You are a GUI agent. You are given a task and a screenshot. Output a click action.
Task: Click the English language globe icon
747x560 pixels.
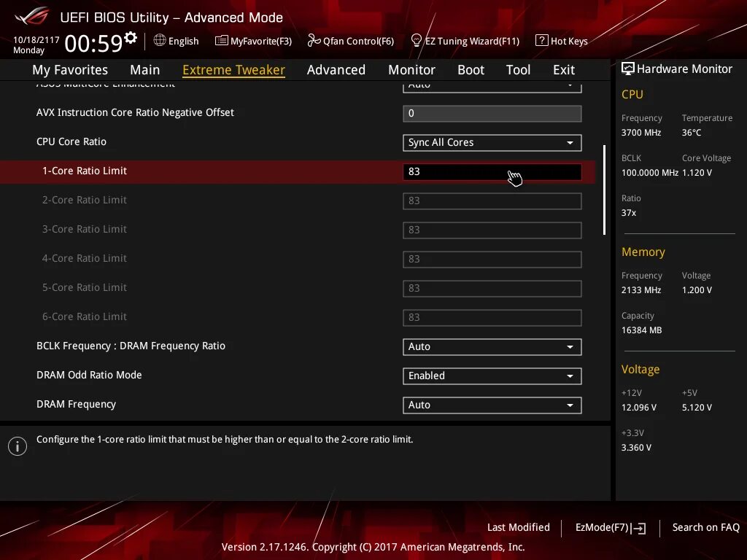tap(160, 41)
